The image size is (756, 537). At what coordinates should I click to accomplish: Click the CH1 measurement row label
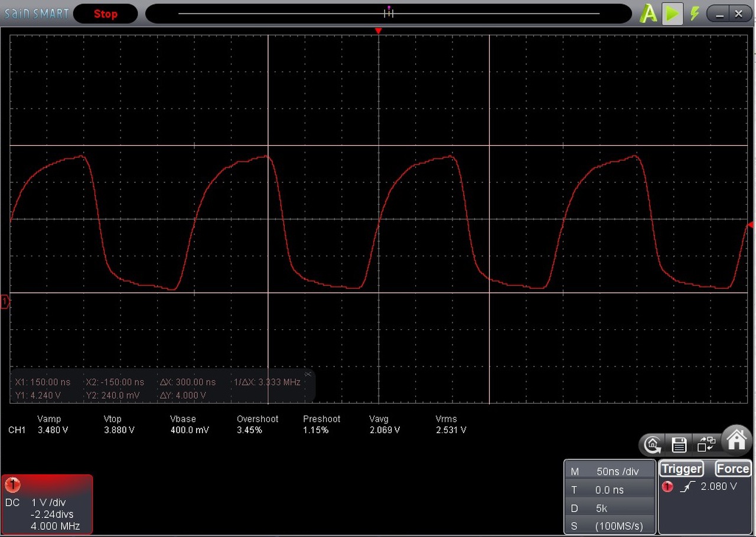(x=17, y=430)
